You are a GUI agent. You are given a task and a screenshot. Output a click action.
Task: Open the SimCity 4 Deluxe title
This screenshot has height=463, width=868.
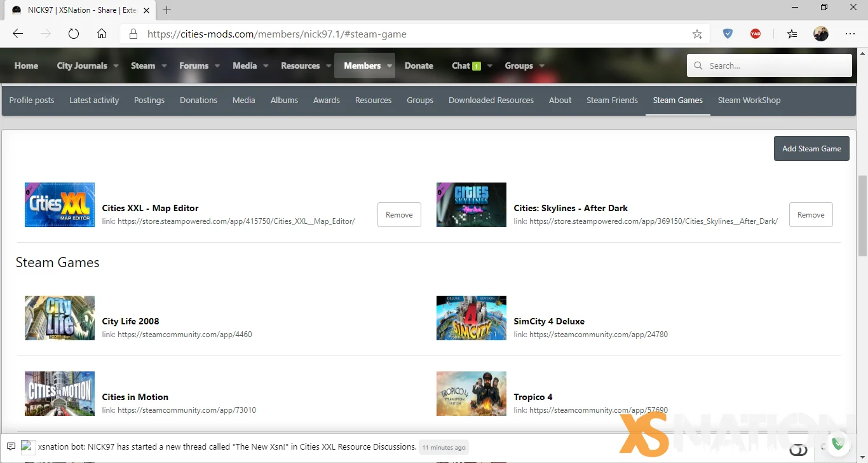coord(549,321)
